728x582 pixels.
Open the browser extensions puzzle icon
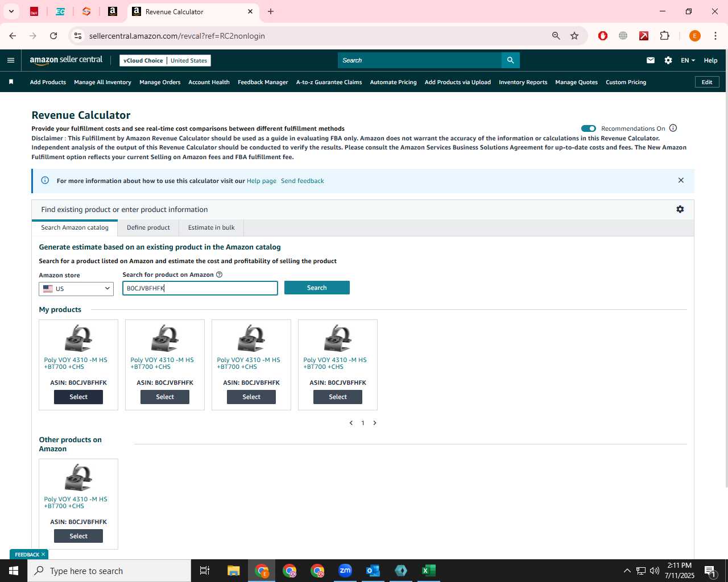[x=664, y=36]
